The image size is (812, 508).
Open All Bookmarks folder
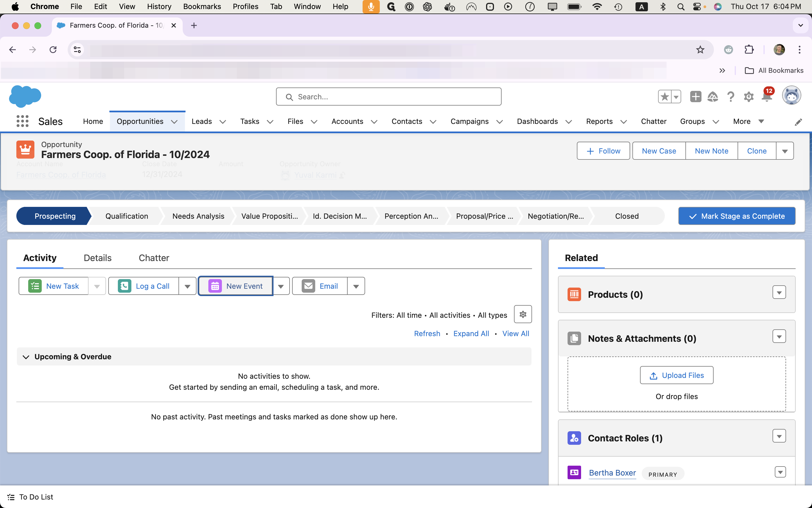tap(774, 71)
